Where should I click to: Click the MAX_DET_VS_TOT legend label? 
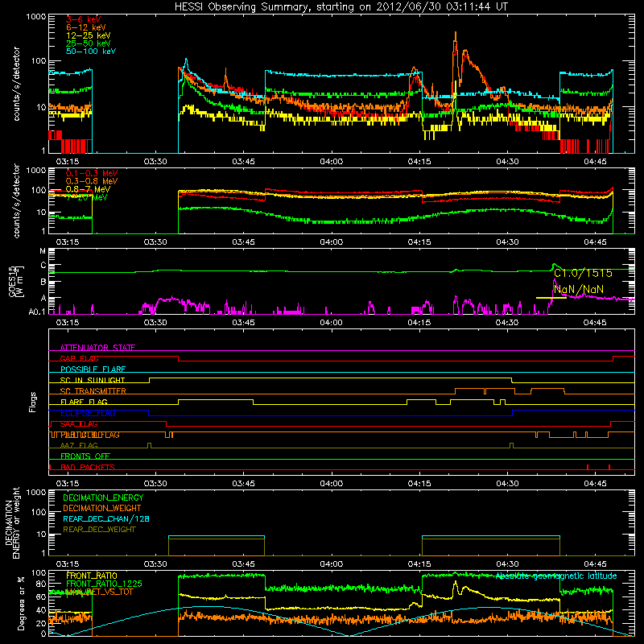click(x=99, y=592)
